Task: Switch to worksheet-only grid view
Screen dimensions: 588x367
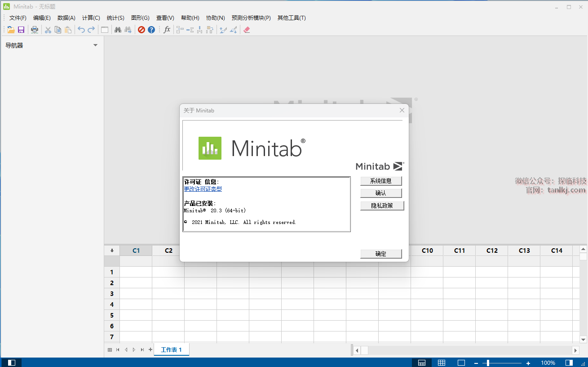Action: [x=442, y=363]
